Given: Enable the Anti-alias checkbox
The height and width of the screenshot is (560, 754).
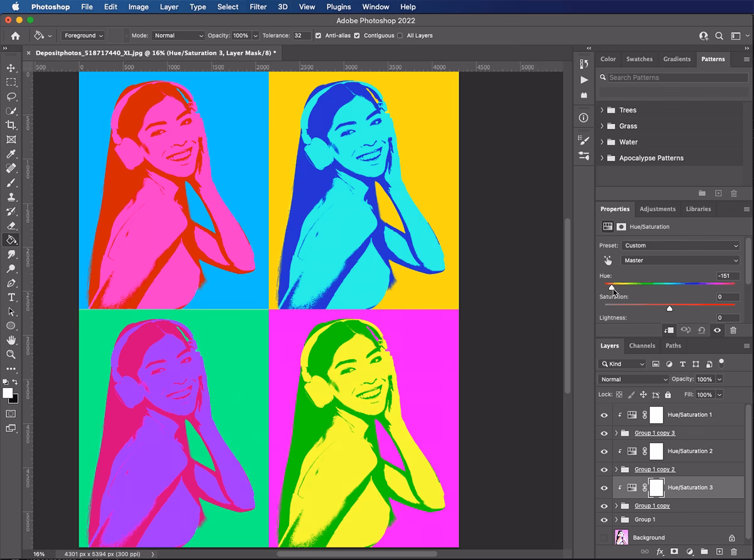Looking at the screenshot, I should click(319, 36).
